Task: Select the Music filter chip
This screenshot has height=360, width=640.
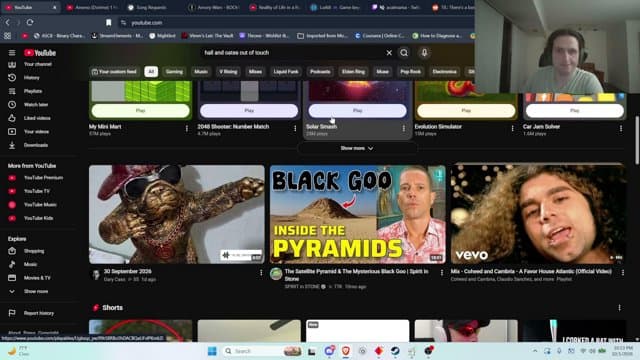Action: coord(201,71)
